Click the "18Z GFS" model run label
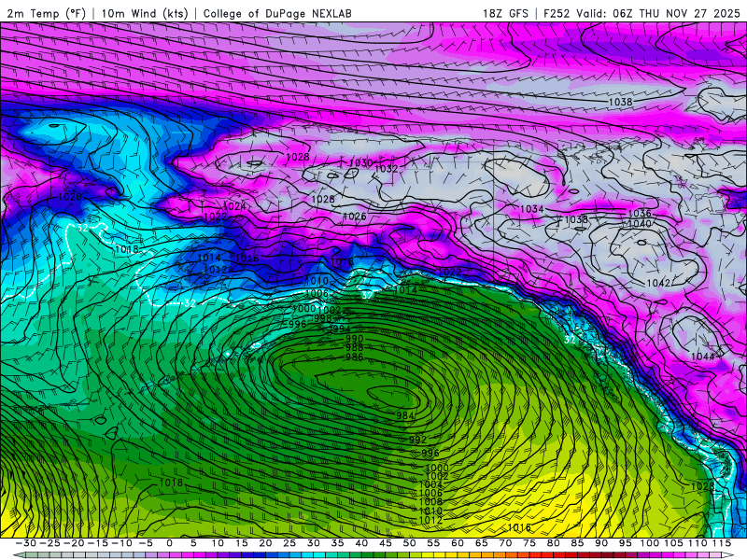This screenshot has height=560, width=747. [x=505, y=13]
